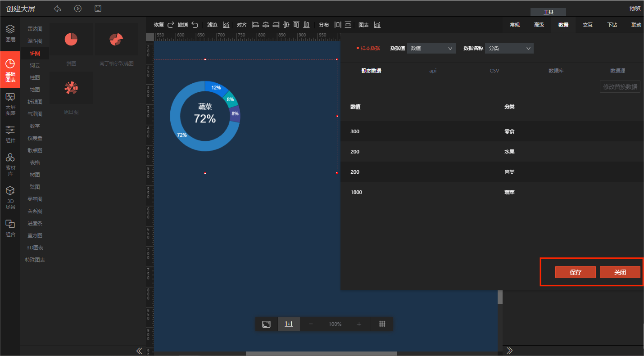Toggle the grid icon in zoom bar
Viewport: 644px width, 356px height.
pos(382,324)
